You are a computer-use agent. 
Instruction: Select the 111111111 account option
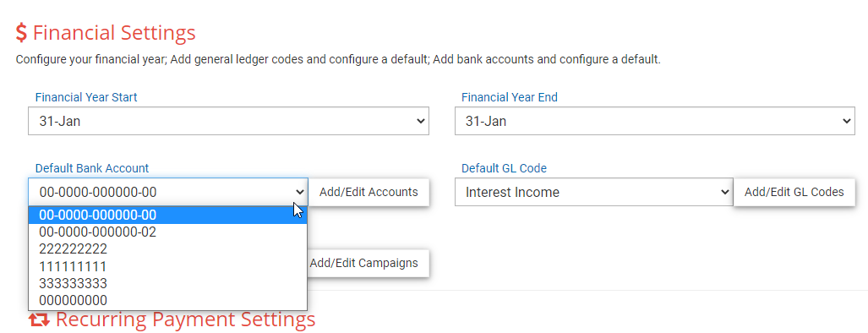167,266
